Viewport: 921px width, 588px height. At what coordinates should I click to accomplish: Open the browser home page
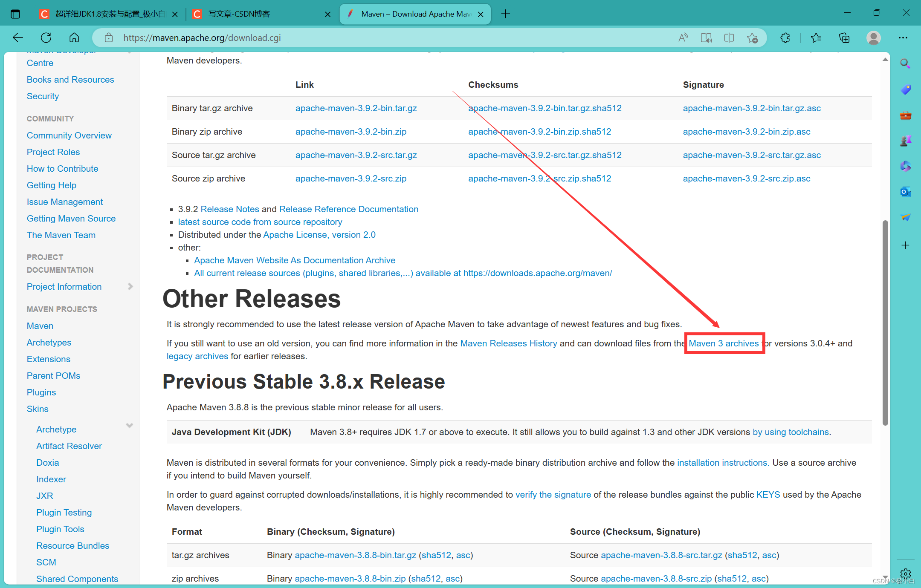(x=74, y=38)
